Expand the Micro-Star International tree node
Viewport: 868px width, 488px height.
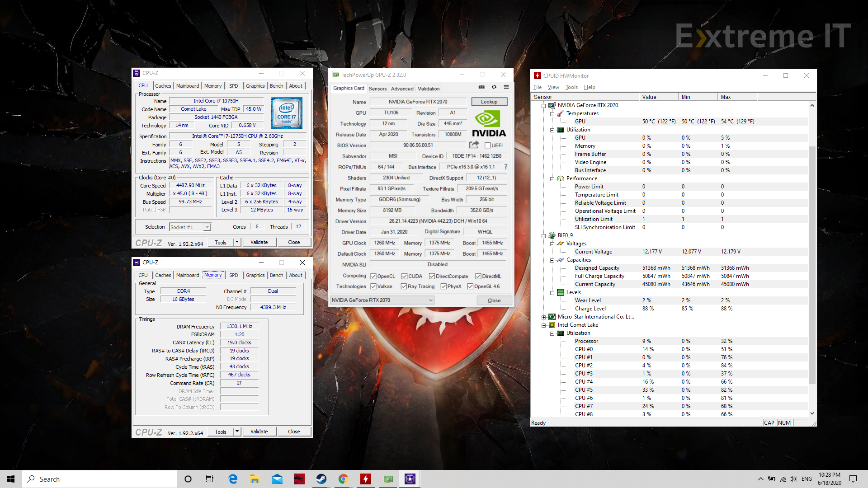coord(544,317)
